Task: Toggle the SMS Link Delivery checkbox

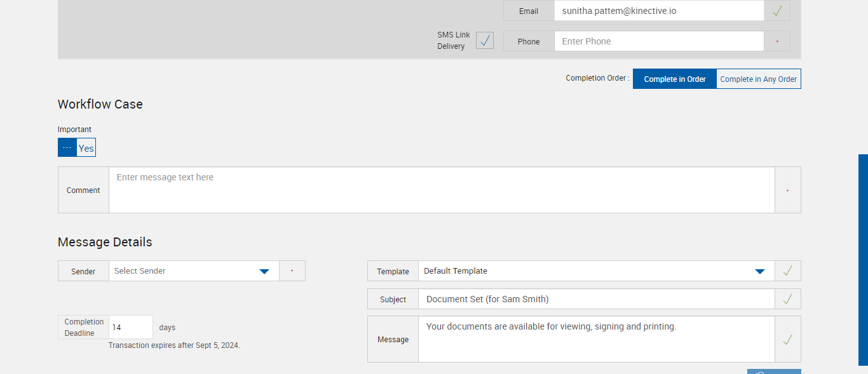Action: (485, 41)
